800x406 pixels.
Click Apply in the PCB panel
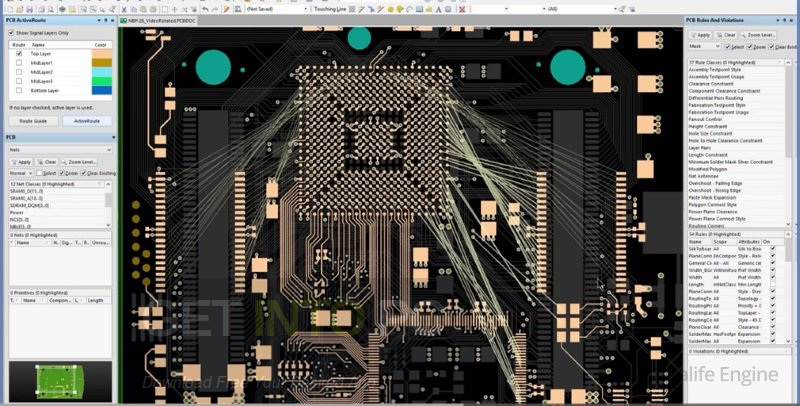click(20, 162)
